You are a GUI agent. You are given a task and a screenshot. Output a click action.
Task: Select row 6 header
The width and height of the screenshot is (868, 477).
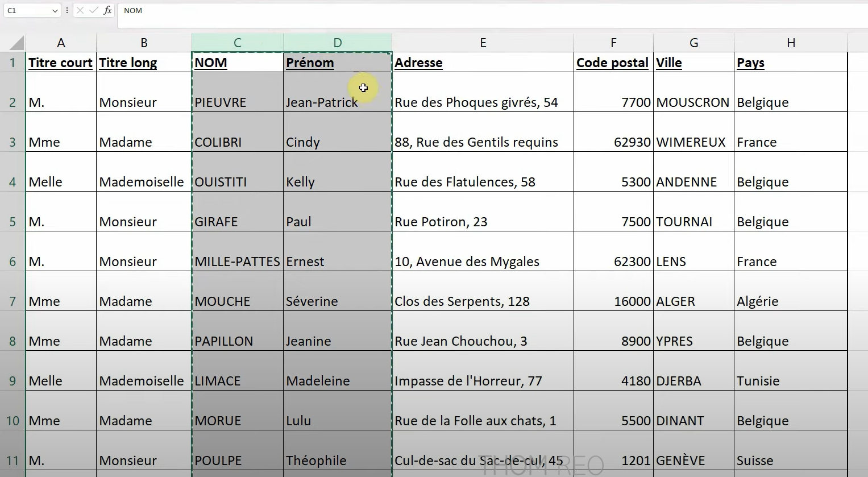click(13, 251)
